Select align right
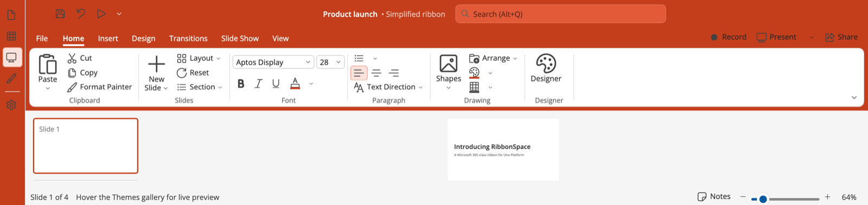868x205 pixels. 394,73
